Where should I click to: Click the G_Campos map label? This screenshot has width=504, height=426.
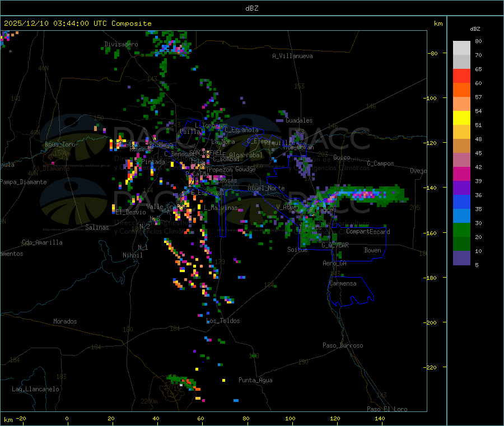point(381,163)
